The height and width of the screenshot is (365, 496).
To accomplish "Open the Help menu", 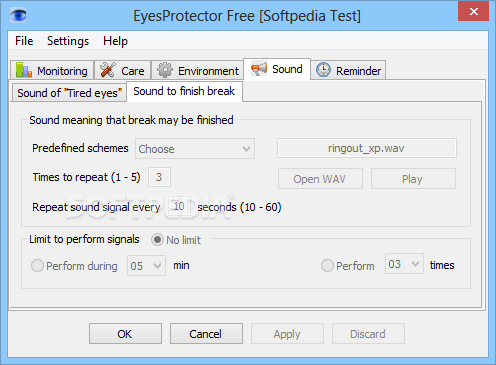I will tap(115, 41).
